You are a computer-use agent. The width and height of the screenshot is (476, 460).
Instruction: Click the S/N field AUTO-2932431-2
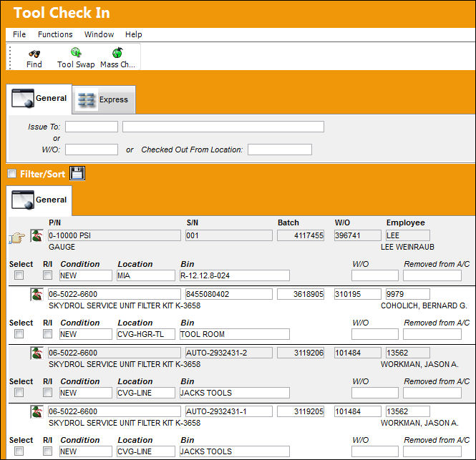point(229,353)
